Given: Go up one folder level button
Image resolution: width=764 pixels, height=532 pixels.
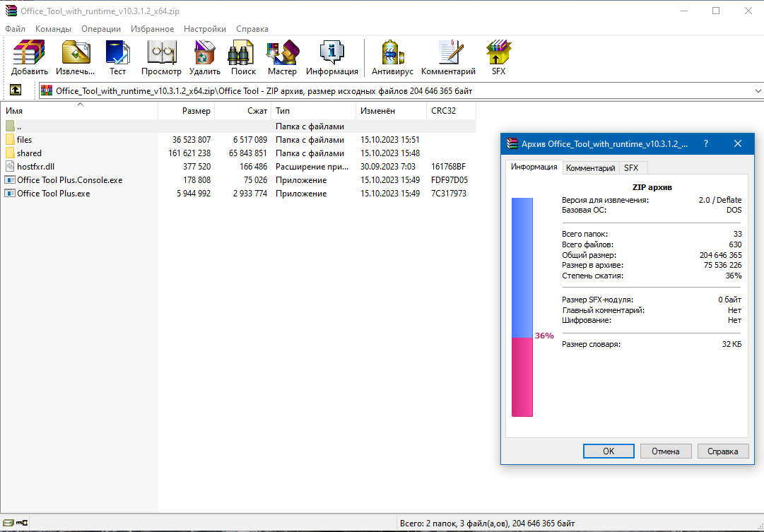Looking at the screenshot, I should pyautogui.click(x=16, y=90).
